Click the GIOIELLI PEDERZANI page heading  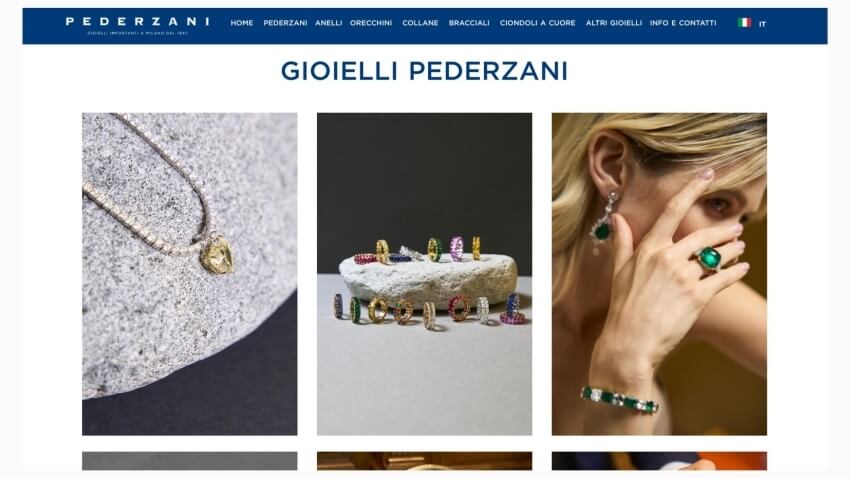pyautogui.click(x=424, y=71)
